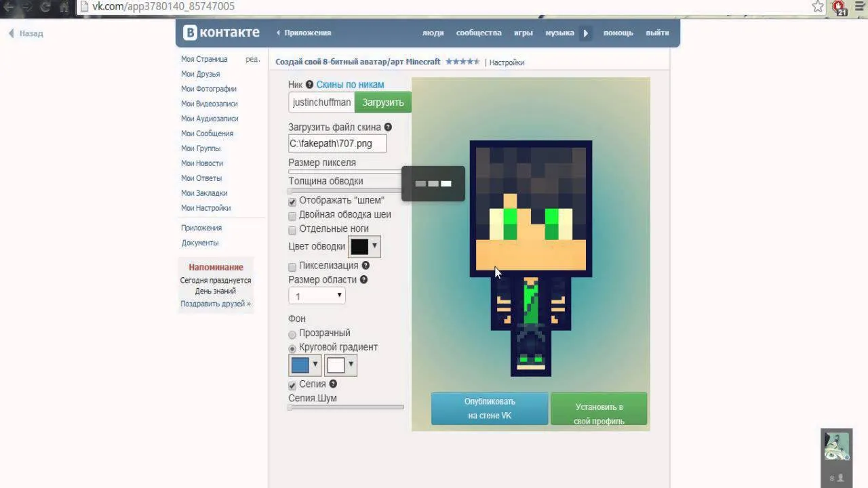Image resolution: width=868 pixels, height=488 pixels.
Task: Open the Размер области dropdown
Action: [317, 296]
